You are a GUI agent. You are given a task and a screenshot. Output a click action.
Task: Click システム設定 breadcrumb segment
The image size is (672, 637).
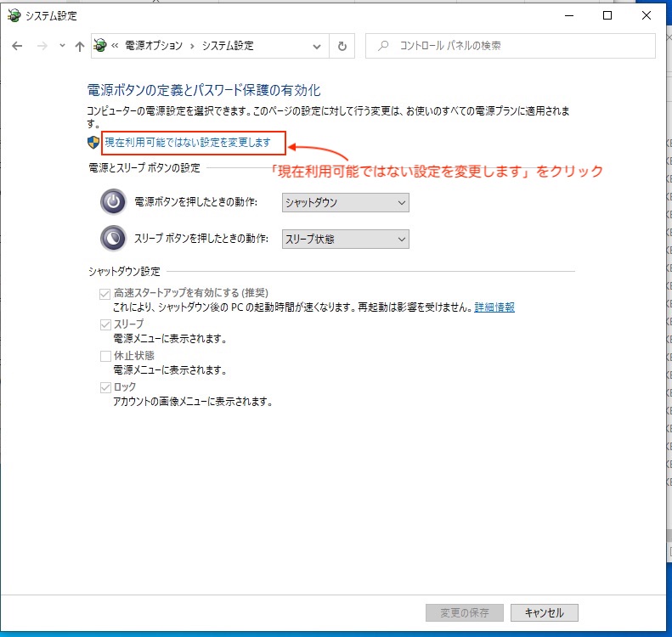click(228, 45)
